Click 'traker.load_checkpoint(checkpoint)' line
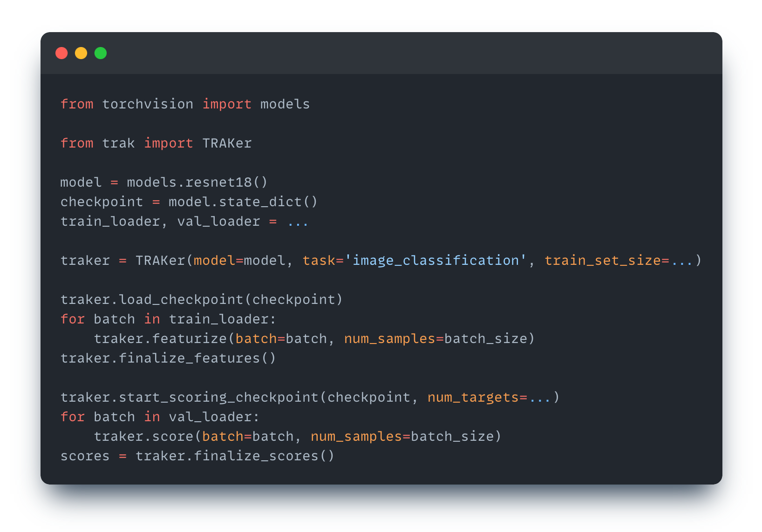The image size is (762, 532). [x=202, y=299]
